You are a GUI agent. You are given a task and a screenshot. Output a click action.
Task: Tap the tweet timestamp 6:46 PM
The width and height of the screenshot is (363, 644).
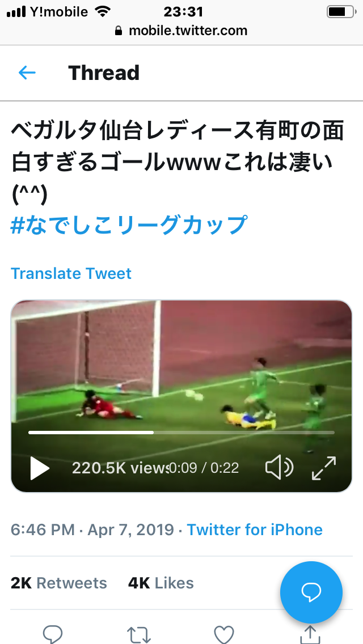(43, 529)
